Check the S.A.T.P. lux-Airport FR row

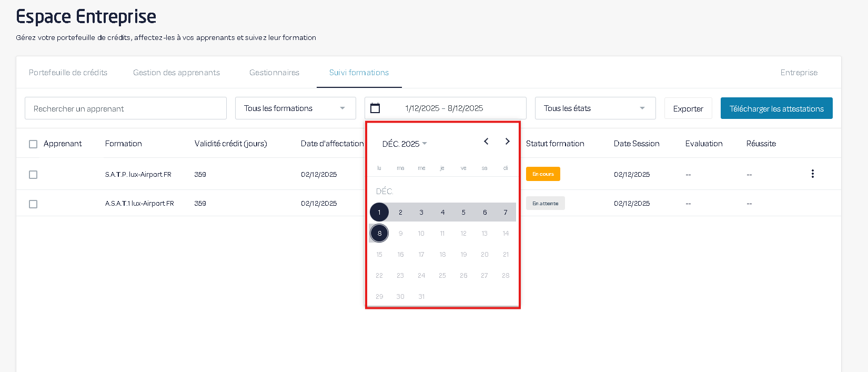click(x=33, y=175)
